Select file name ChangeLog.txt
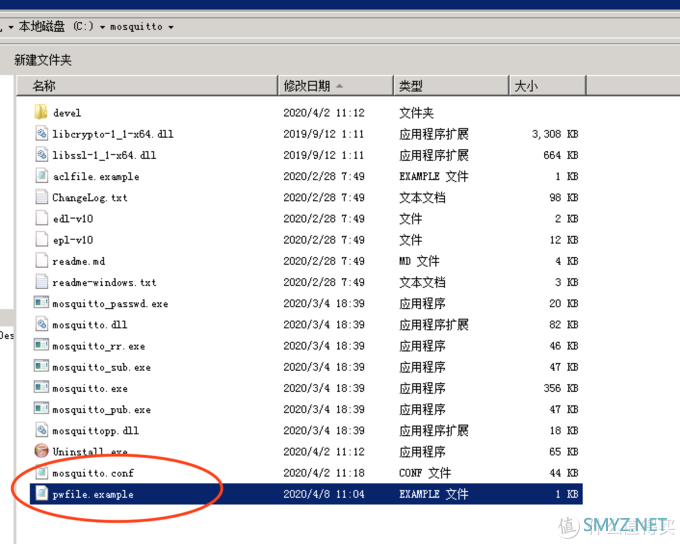Image resolution: width=680 pixels, height=544 pixels. (x=90, y=198)
